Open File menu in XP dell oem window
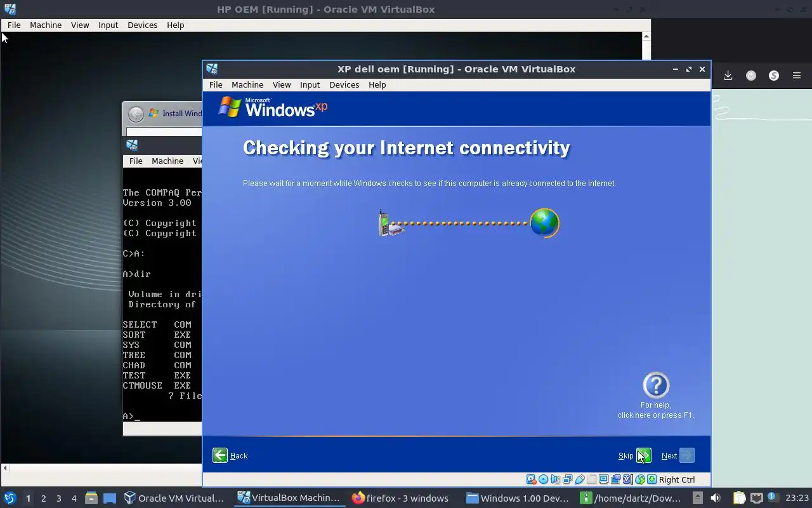This screenshot has width=812, height=508. [216, 84]
